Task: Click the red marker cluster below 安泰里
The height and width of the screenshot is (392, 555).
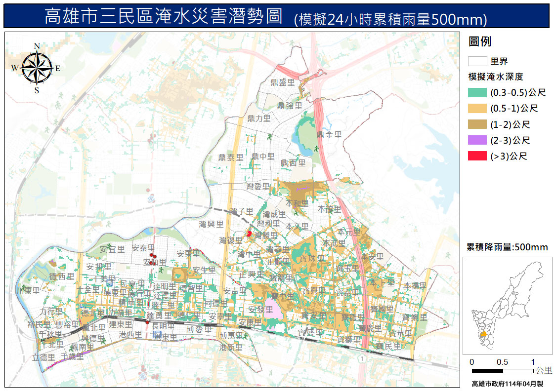Action: [x=154, y=258]
